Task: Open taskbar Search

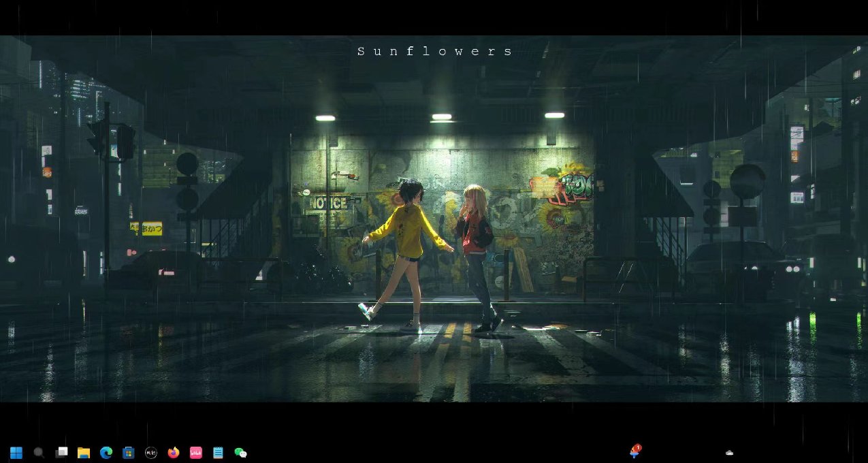Action: [39, 453]
